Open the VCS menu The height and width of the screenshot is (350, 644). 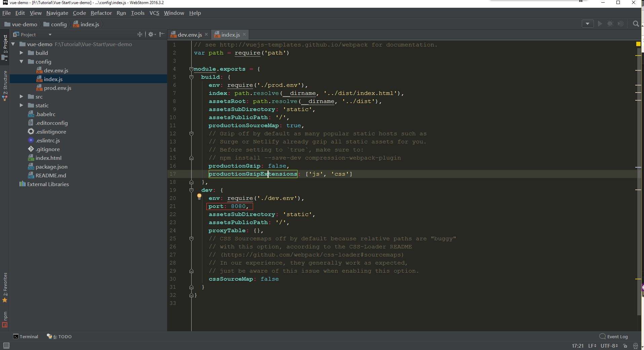154,13
